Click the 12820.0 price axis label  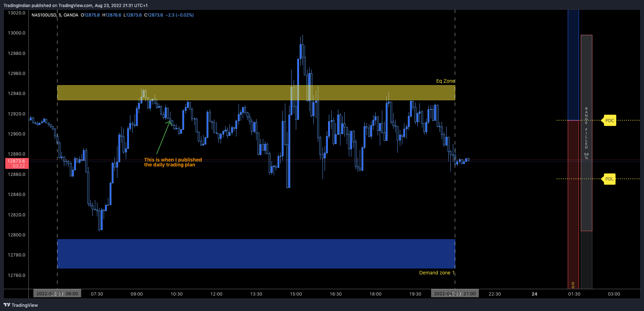click(x=17, y=215)
